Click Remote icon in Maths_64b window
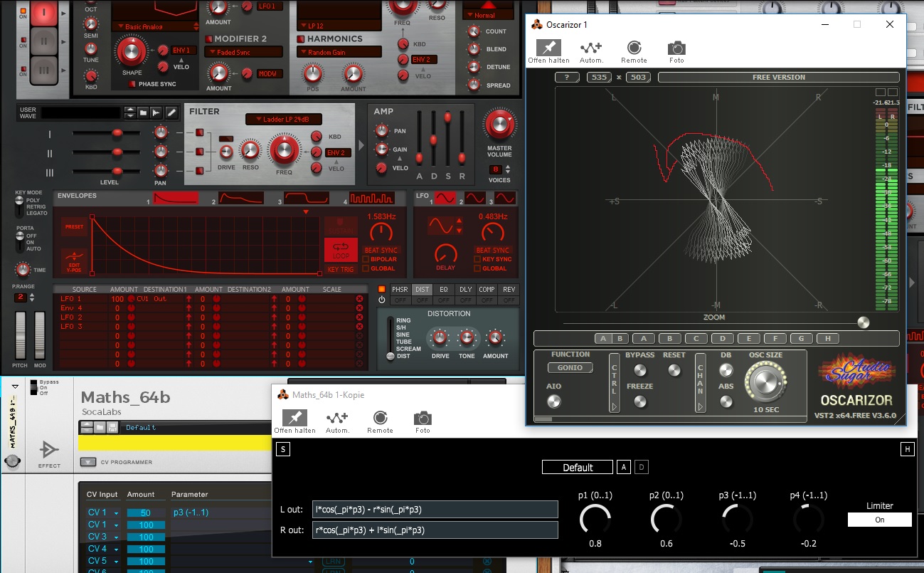Viewport: 924px width, 573px height. click(380, 421)
